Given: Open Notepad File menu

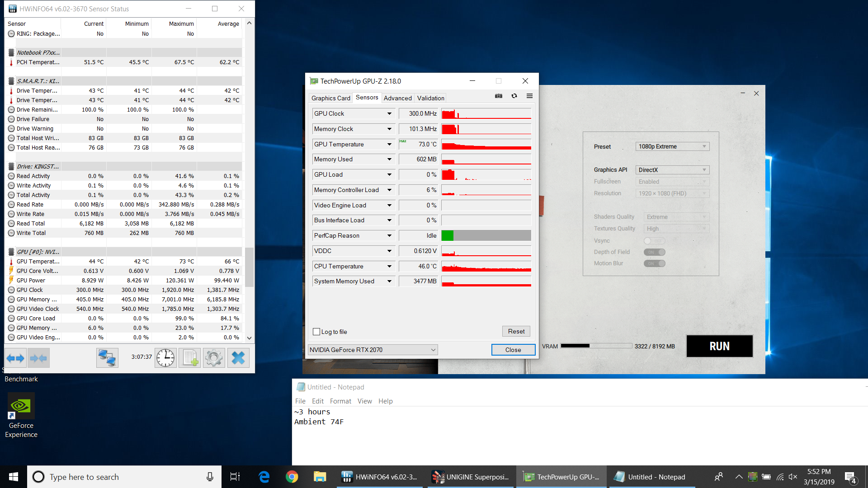Looking at the screenshot, I should [x=300, y=401].
